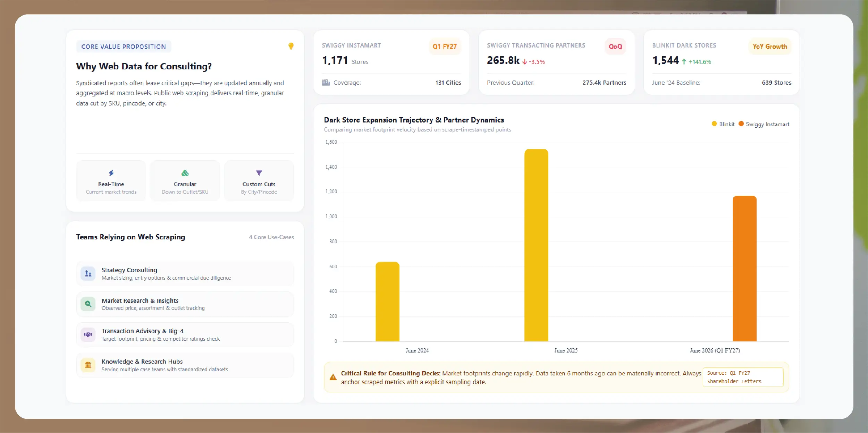Select the Transaction Advisory & Big-4 row
868x433 pixels.
185,334
